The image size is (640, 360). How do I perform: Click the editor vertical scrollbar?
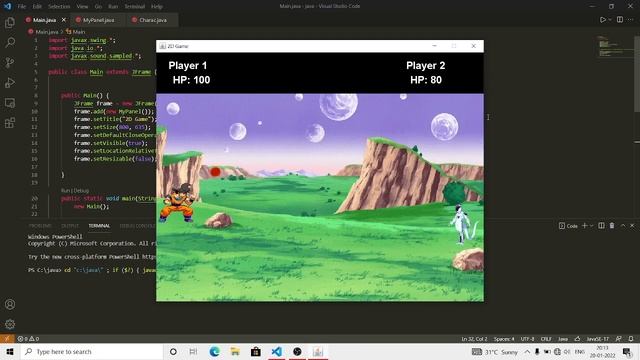pyautogui.click(x=637, y=73)
